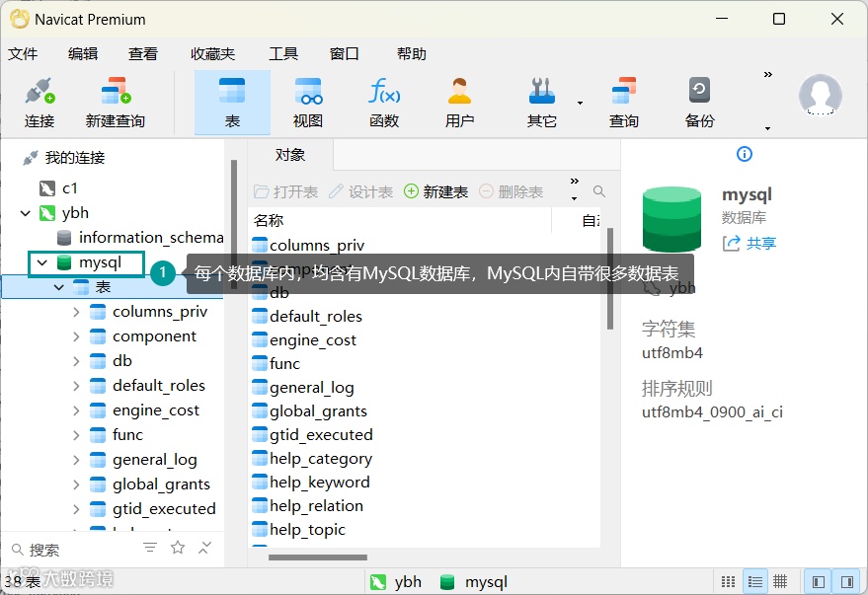
Task: Open the 窗口 menu
Action: [344, 53]
